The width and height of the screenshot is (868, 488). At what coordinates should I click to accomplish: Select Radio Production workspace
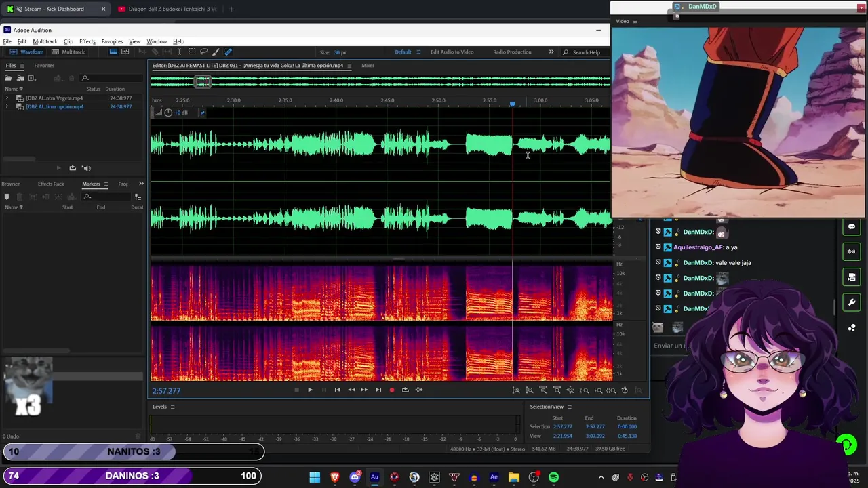pyautogui.click(x=512, y=52)
